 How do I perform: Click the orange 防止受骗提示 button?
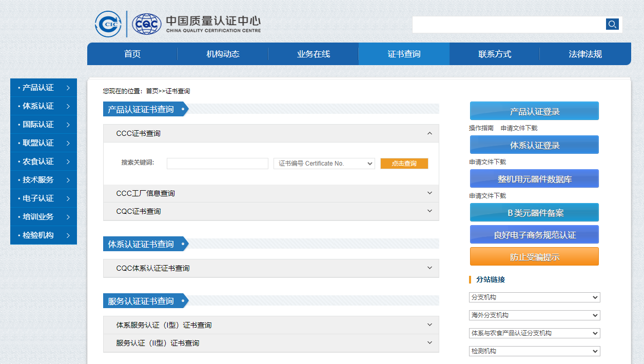click(534, 256)
